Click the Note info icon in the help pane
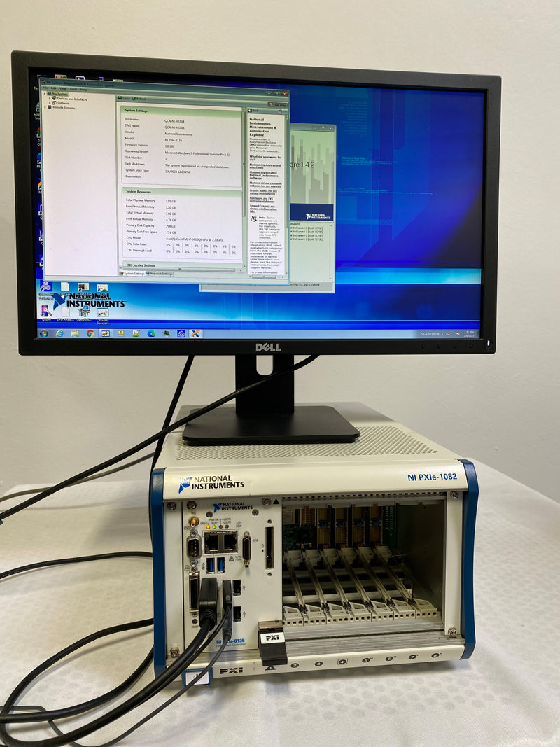 point(253,218)
